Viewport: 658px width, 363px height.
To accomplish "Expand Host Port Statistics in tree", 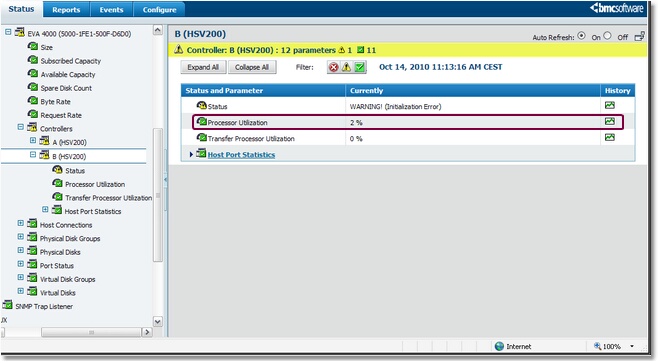I will (x=45, y=209).
